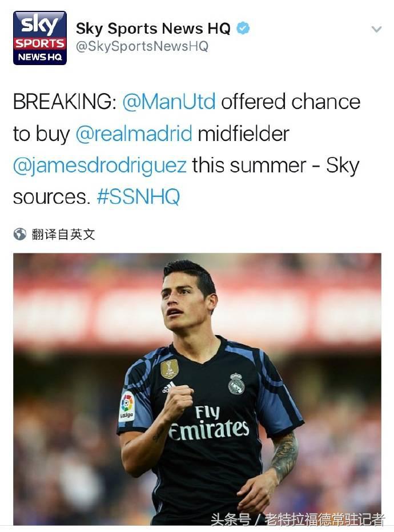Tap the 翻译自英文 translation label
Viewport: 394px width, 532px height.
63,234
